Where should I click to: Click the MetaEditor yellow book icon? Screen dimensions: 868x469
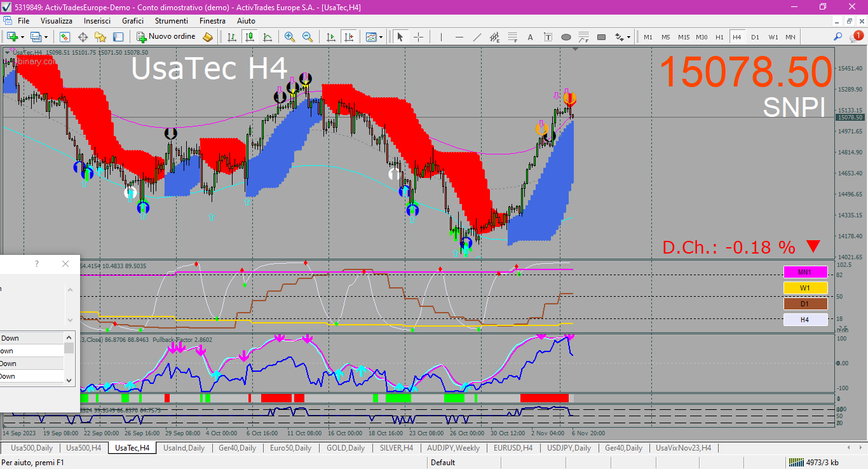point(208,37)
